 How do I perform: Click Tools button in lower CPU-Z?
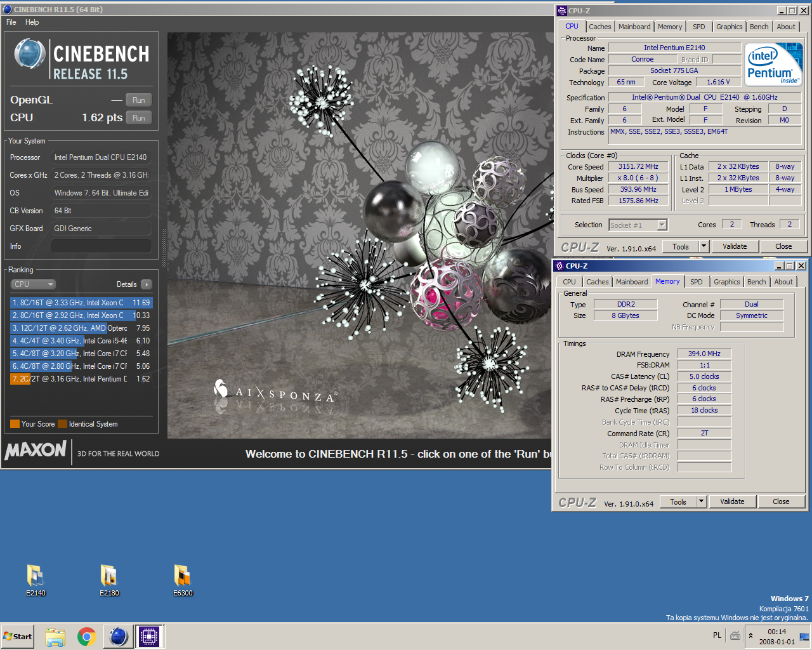(x=678, y=501)
